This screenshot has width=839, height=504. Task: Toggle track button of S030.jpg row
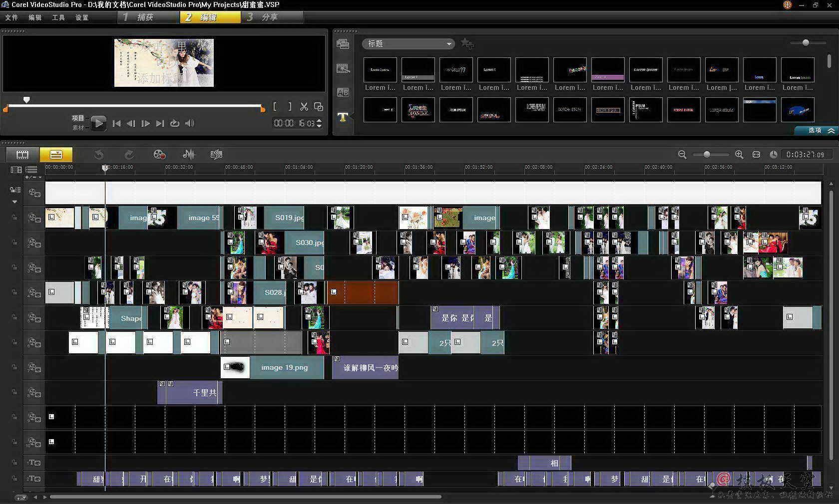(x=34, y=243)
